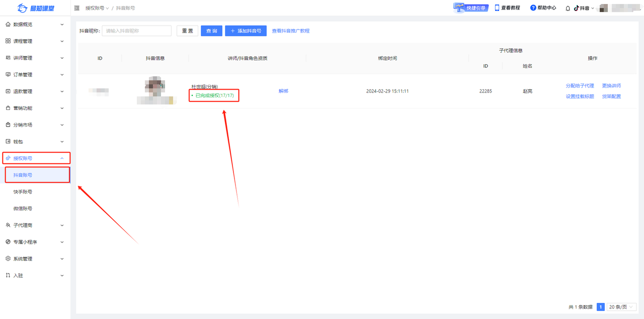The image size is (644, 319).
Task: Open the 查看抖音推广教程 link
Action: click(x=291, y=31)
